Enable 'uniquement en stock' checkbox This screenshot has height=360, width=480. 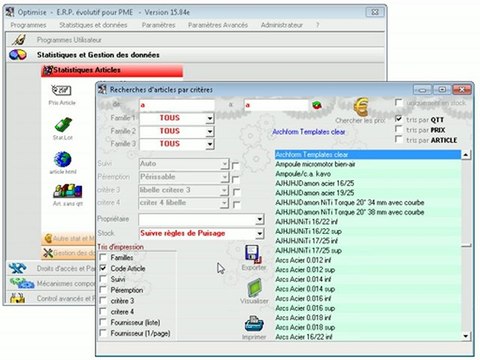click(398, 102)
